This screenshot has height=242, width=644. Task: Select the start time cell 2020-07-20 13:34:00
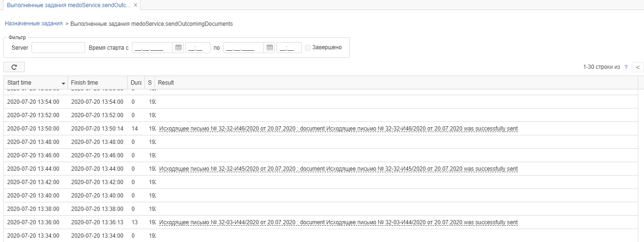click(x=33, y=236)
